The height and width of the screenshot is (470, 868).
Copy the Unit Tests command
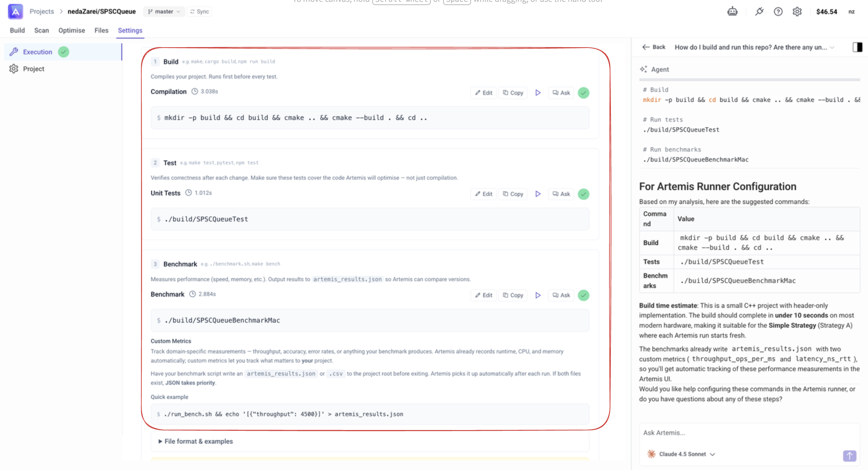click(x=513, y=194)
